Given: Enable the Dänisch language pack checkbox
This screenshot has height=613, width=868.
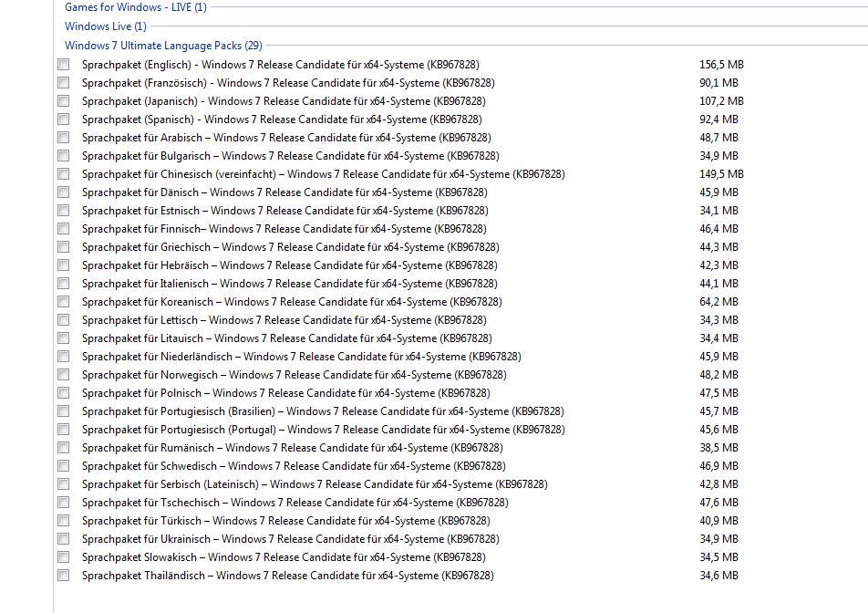Looking at the screenshot, I should tap(64, 192).
